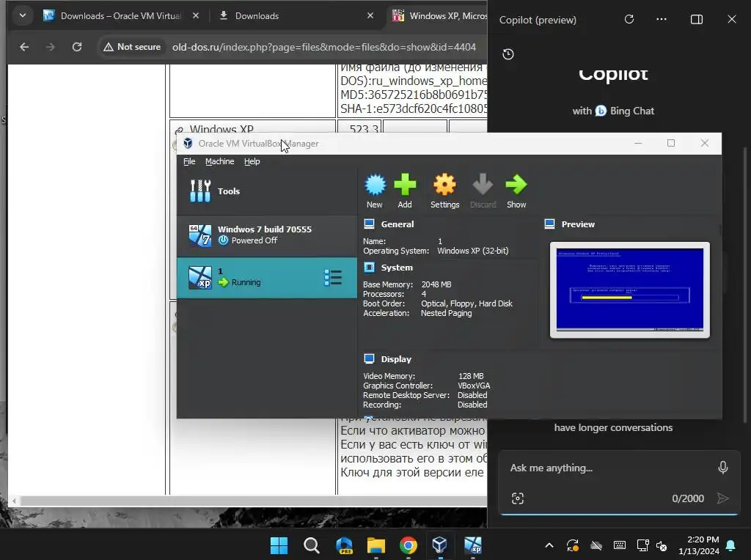This screenshot has height=560, width=751.
Task: Toggle Copilot split screen pane icon
Action: (697, 19)
